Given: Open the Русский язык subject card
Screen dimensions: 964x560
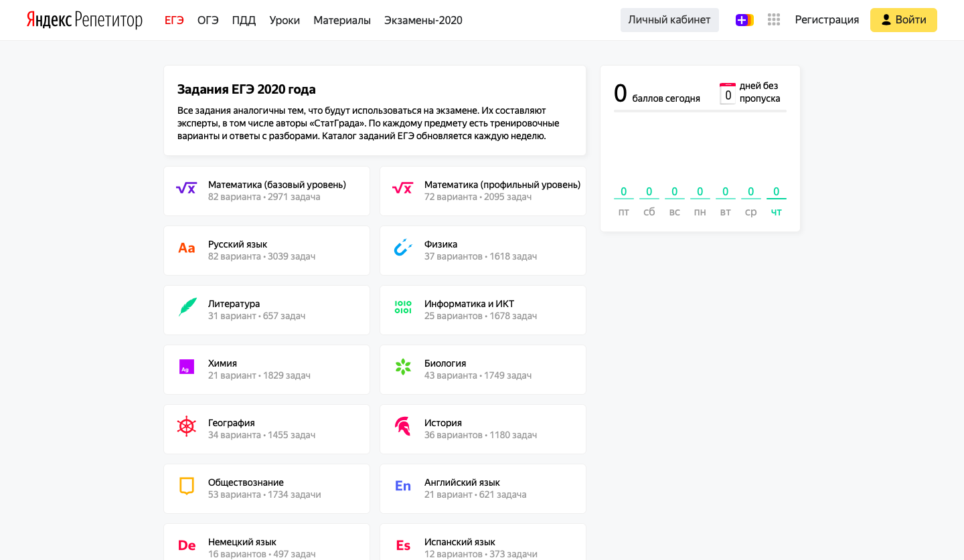Looking at the screenshot, I should 266,250.
